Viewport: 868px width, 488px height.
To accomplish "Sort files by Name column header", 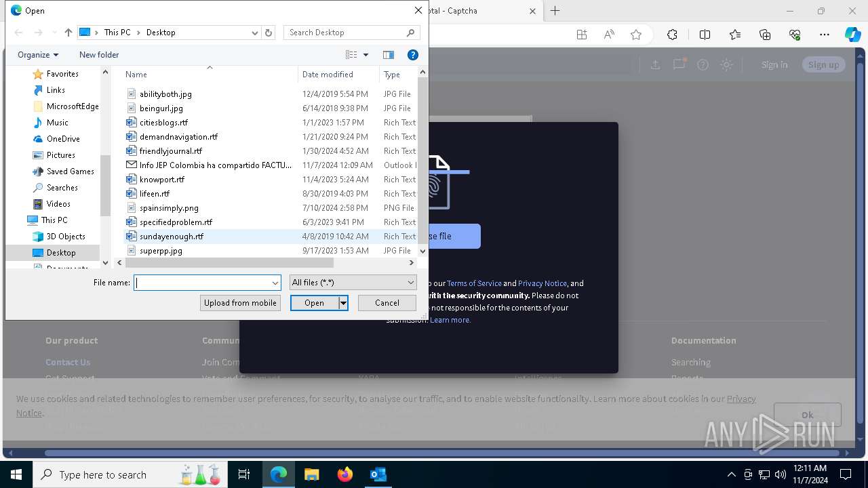I will (x=210, y=75).
